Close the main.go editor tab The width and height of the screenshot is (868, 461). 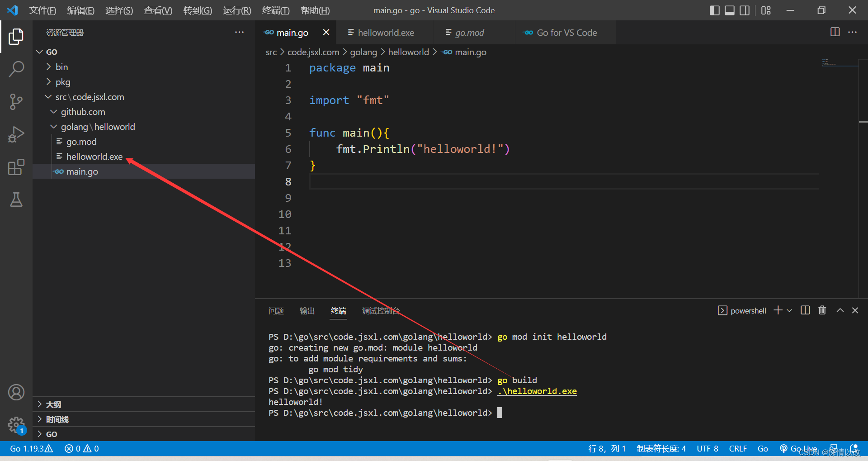tap(326, 32)
